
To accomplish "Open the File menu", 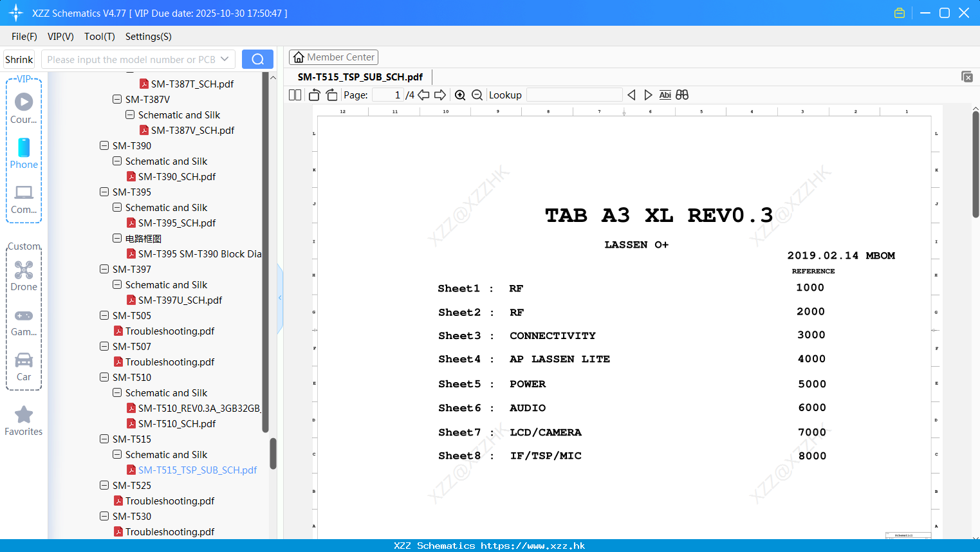I will [x=24, y=37].
